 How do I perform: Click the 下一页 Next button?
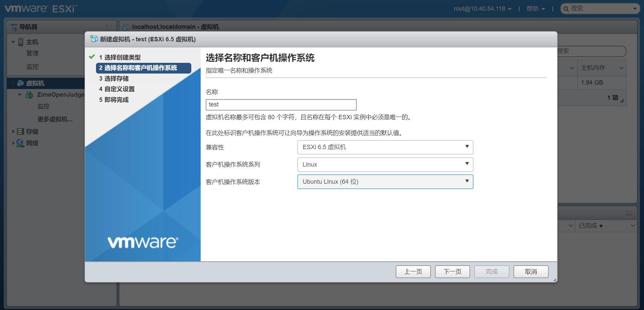452,272
